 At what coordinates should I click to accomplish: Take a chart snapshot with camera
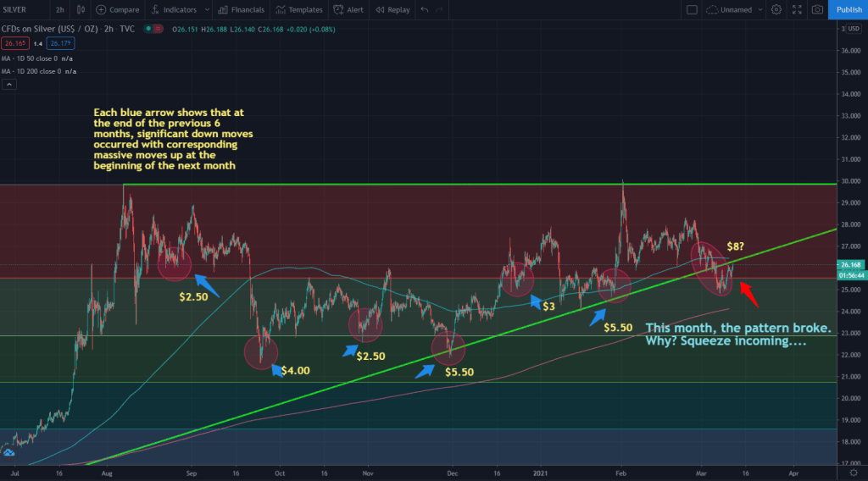click(817, 10)
